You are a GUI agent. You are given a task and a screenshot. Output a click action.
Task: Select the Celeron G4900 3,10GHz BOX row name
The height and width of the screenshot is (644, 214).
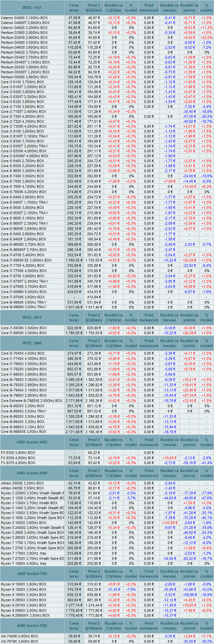(25, 18)
